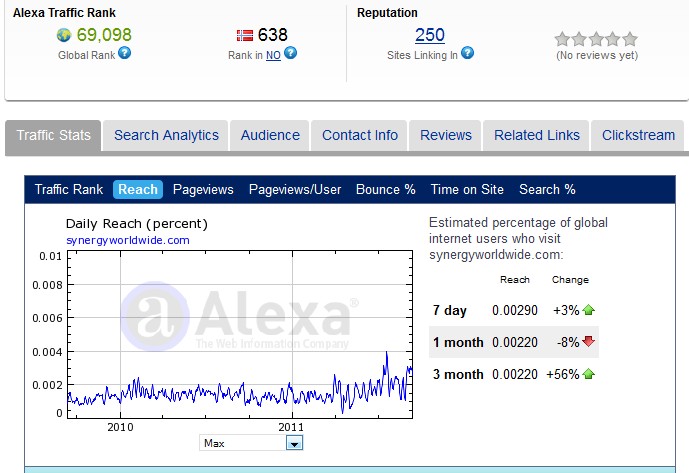This screenshot has width=689, height=473.
Task: Click the Norway flag icon
Action: click(245, 35)
